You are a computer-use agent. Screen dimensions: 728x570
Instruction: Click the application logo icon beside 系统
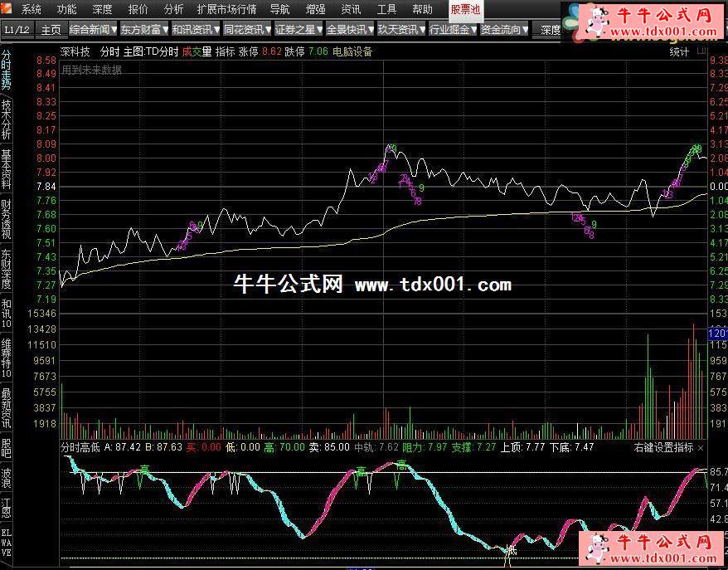pyautogui.click(x=7, y=7)
